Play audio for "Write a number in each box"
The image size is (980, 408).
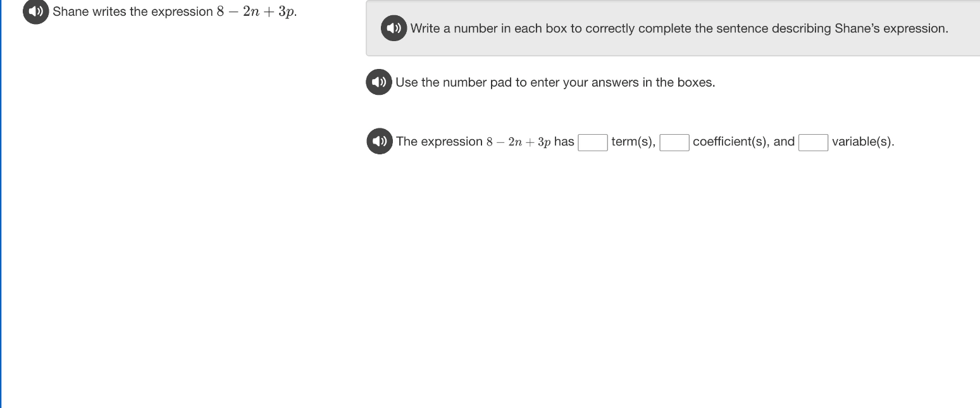394,28
